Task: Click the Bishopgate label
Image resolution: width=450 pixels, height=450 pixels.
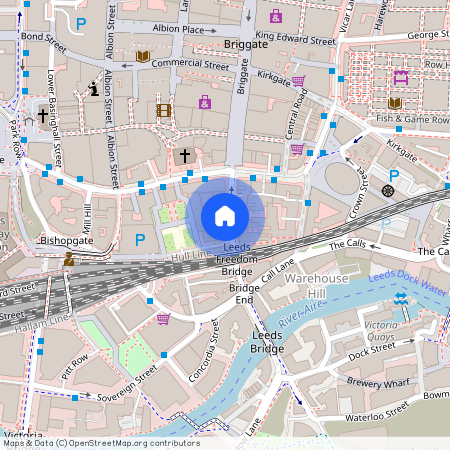Action: pos(67,240)
